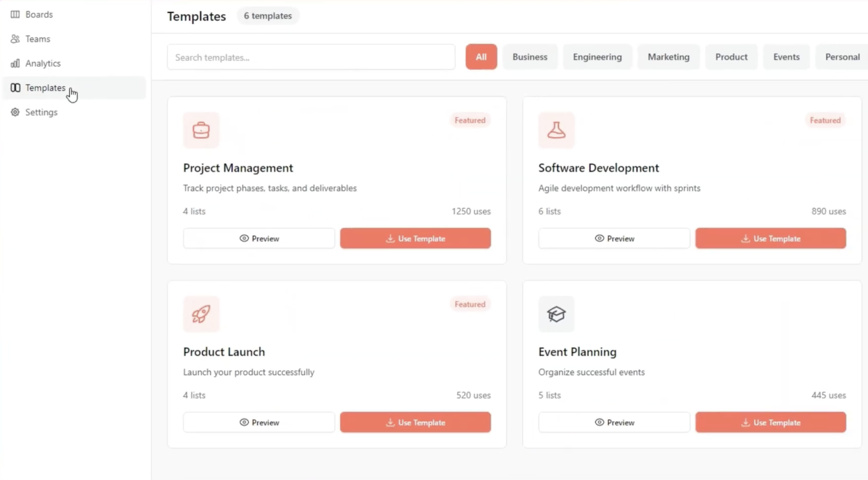Use the Software Development template
This screenshot has width=868, height=480.
pyautogui.click(x=771, y=238)
